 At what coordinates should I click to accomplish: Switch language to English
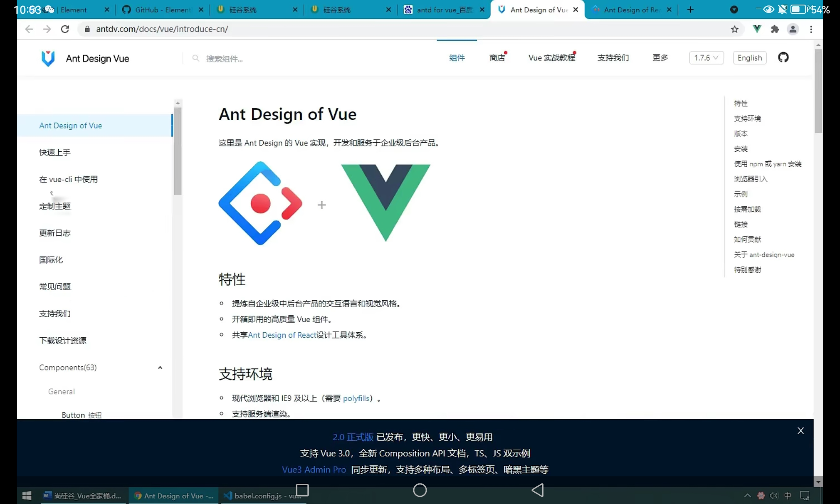(x=749, y=58)
